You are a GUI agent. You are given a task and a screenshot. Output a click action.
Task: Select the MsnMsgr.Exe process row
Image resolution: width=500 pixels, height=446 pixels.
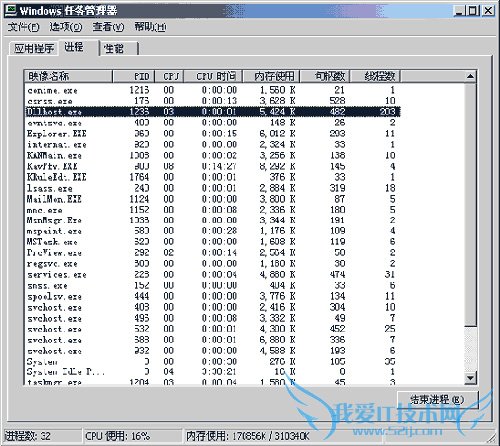click(213, 220)
